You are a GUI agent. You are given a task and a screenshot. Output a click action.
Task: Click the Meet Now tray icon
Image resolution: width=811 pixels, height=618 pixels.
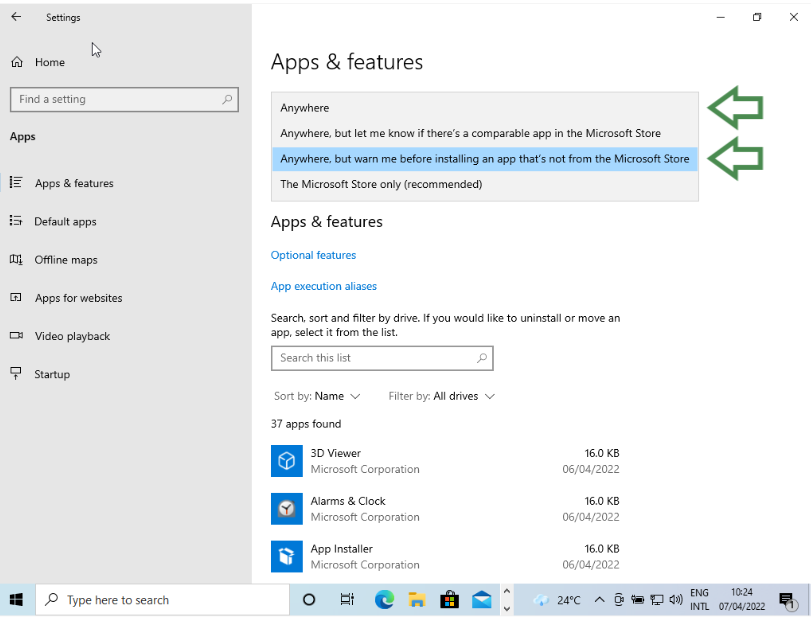(x=619, y=600)
